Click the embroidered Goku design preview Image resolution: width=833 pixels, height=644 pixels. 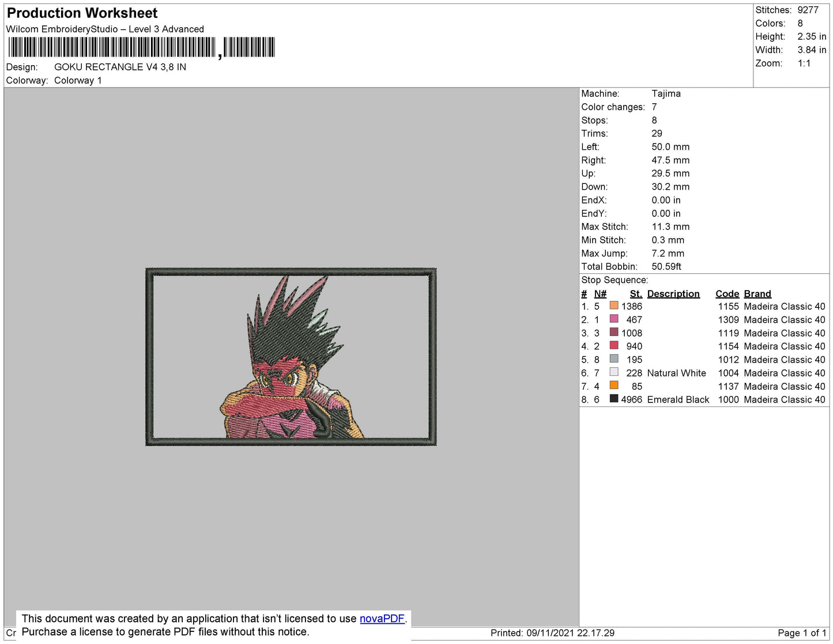[x=291, y=356]
